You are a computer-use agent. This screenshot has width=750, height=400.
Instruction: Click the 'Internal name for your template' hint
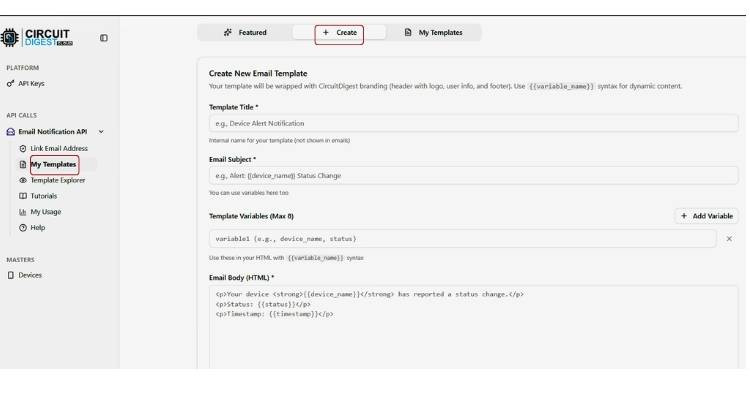tap(279, 141)
